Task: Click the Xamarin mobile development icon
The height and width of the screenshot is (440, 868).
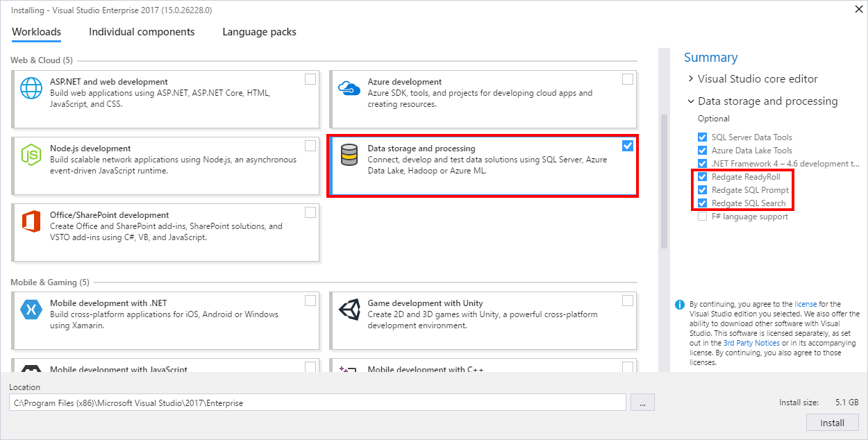Action: point(31,310)
